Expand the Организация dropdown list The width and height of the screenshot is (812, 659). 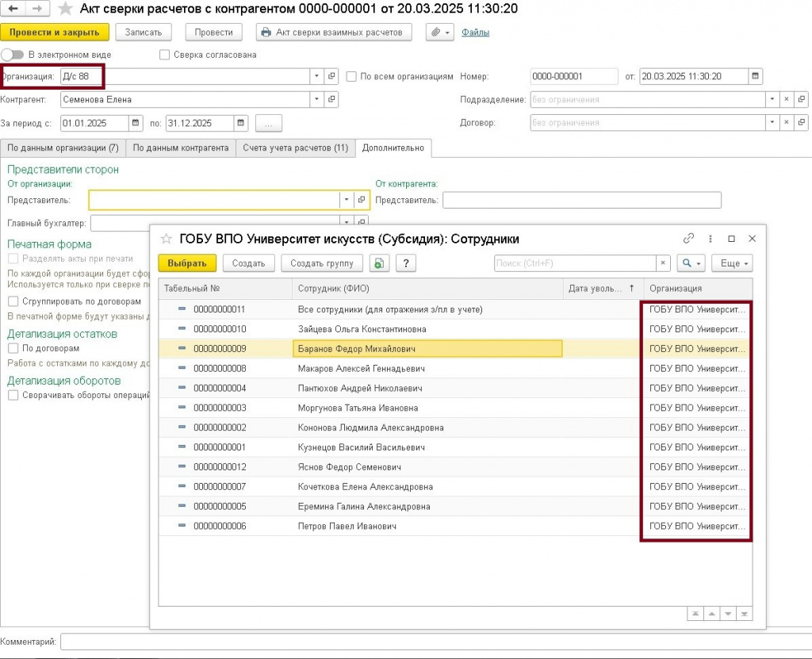316,76
